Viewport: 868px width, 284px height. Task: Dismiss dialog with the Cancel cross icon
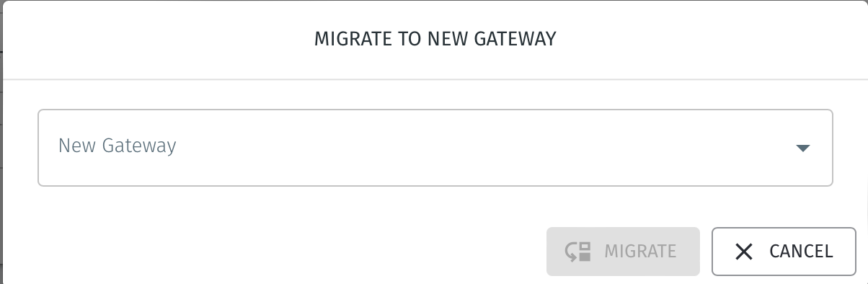(744, 252)
